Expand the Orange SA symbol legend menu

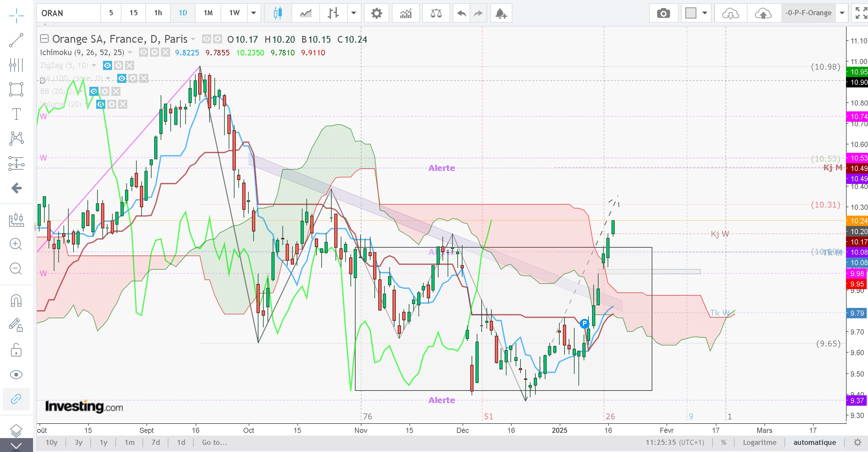(x=193, y=39)
